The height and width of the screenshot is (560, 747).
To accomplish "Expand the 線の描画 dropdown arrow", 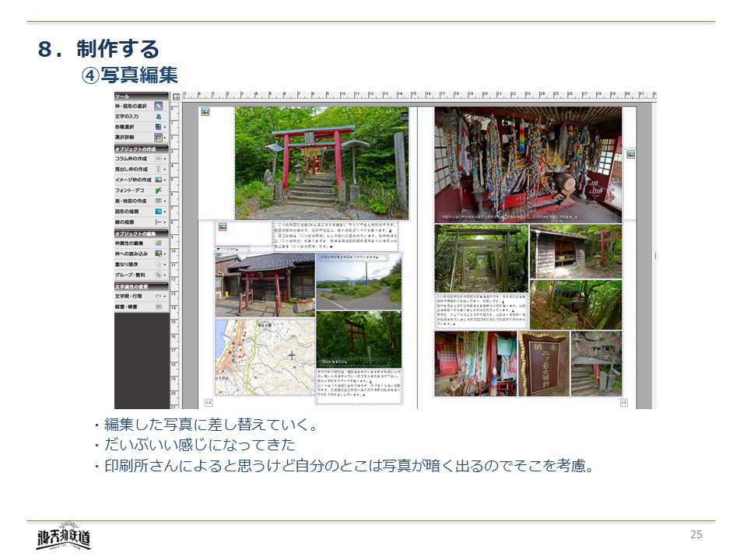I will click(165, 222).
